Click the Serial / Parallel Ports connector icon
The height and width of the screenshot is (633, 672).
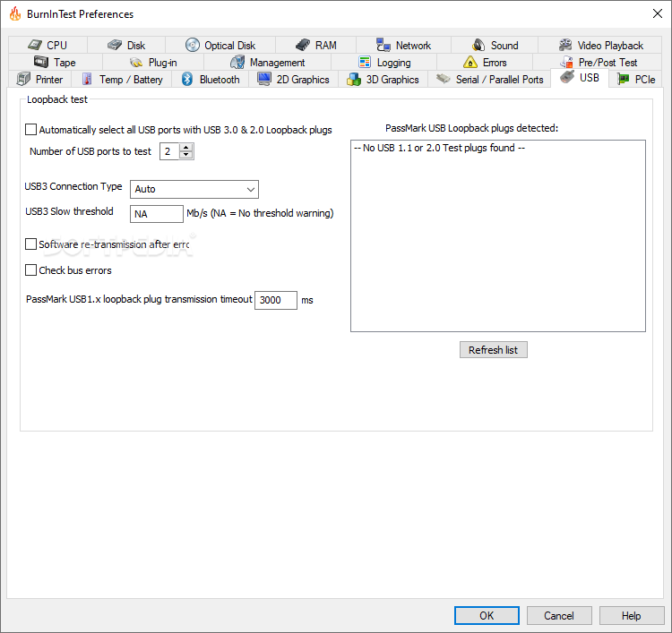click(444, 79)
